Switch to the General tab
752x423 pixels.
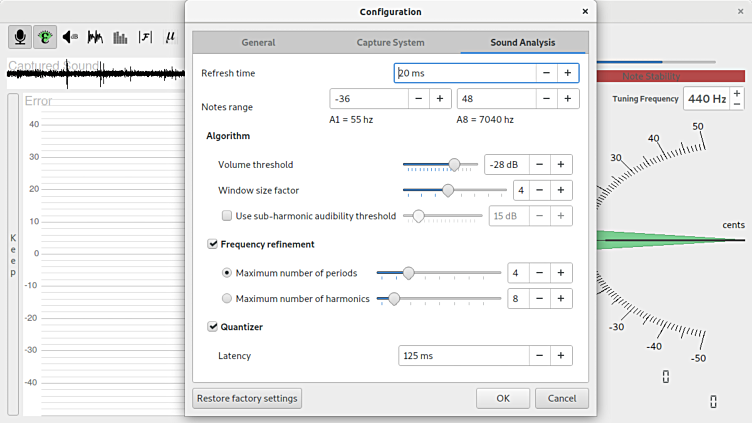coord(258,43)
